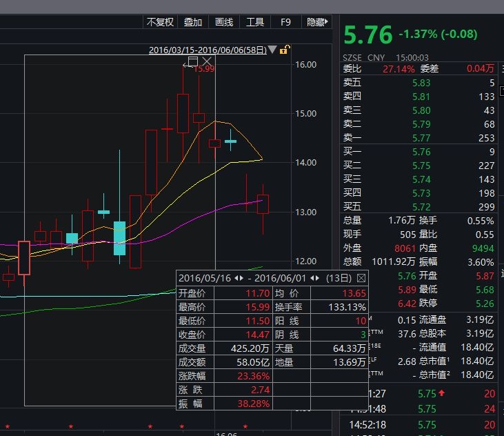The image size is (504, 436).
Task: Step end date 2016/06/01 backward
Action: (x=313, y=278)
